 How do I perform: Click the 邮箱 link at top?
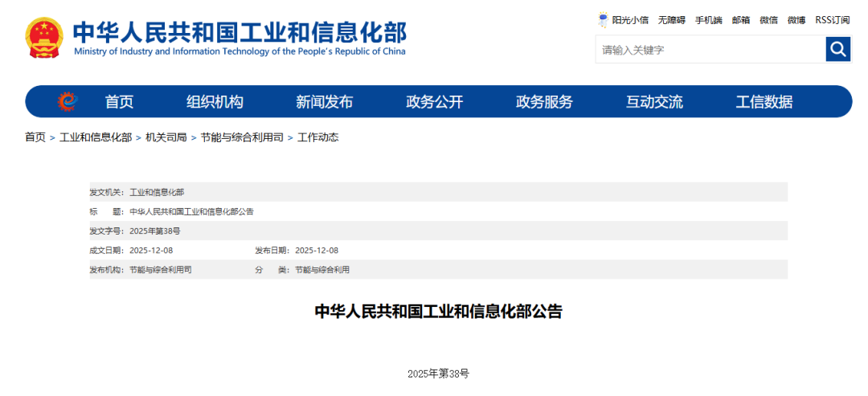point(740,20)
